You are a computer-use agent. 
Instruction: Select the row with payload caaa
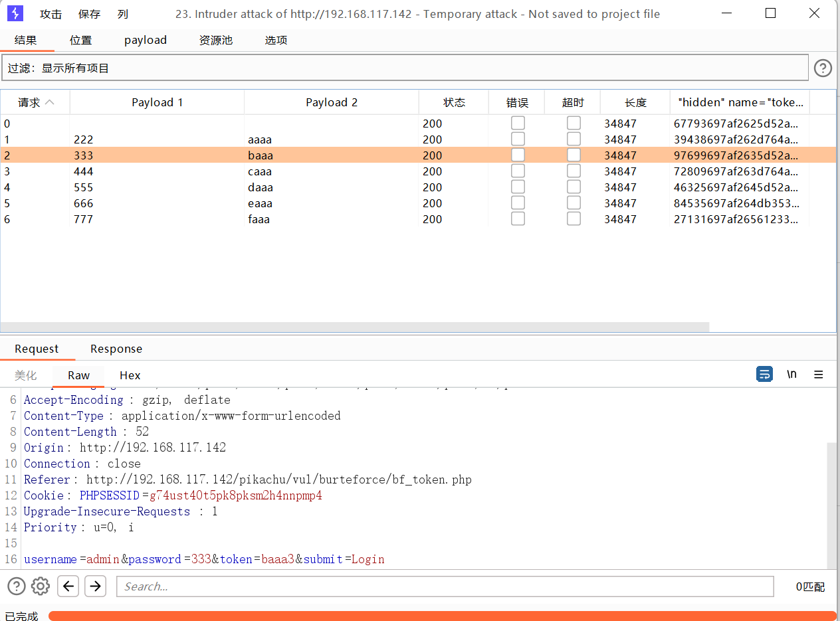(x=418, y=171)
